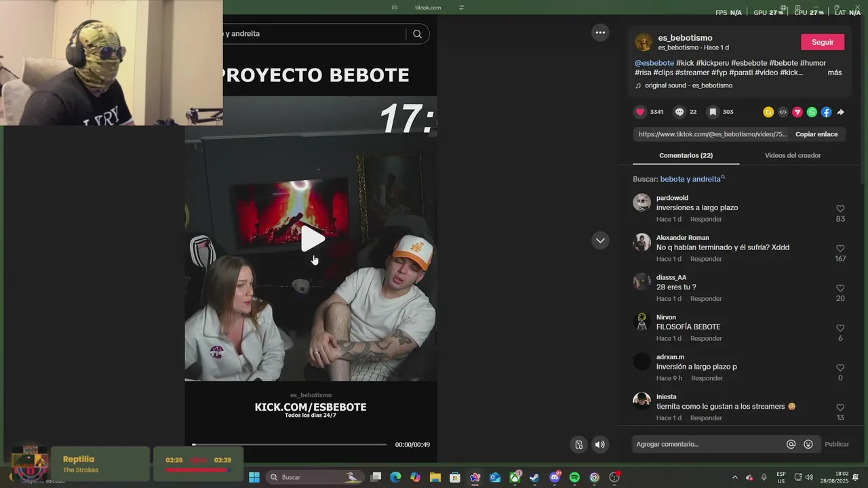
Task: Mute the video with the speaker icon
Action: (x=599, y=445)
